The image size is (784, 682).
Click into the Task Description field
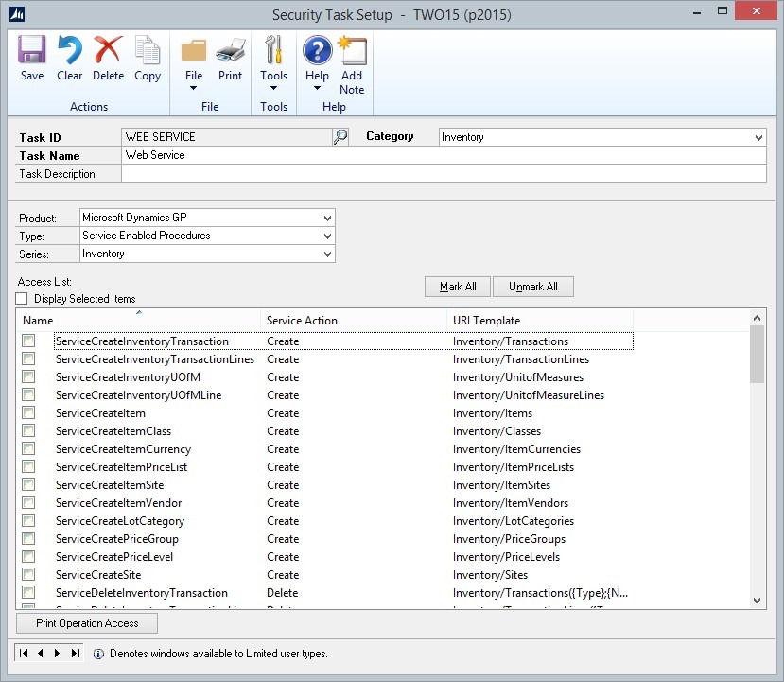tap(443, 174)
